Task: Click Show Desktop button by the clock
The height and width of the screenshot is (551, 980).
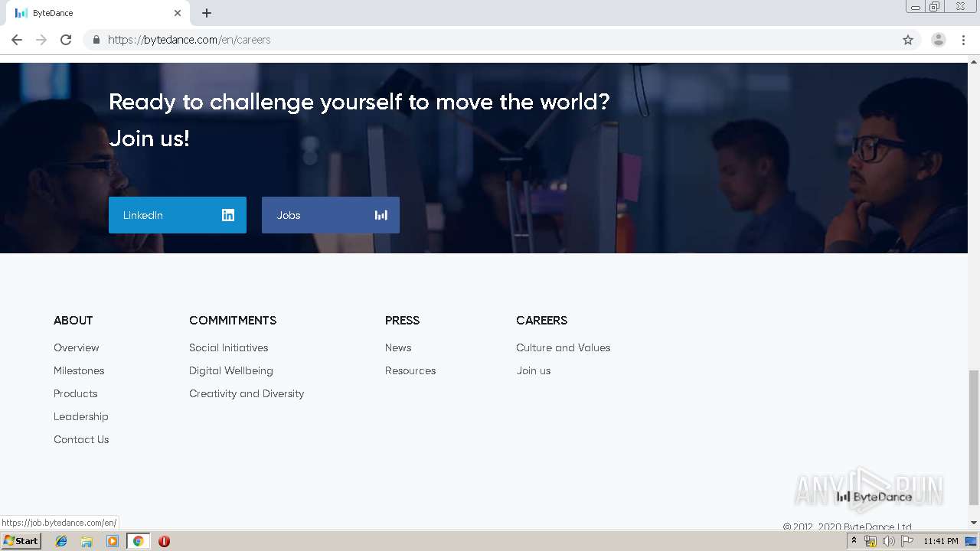Action: pyautogui.click(x=972, y=541)
